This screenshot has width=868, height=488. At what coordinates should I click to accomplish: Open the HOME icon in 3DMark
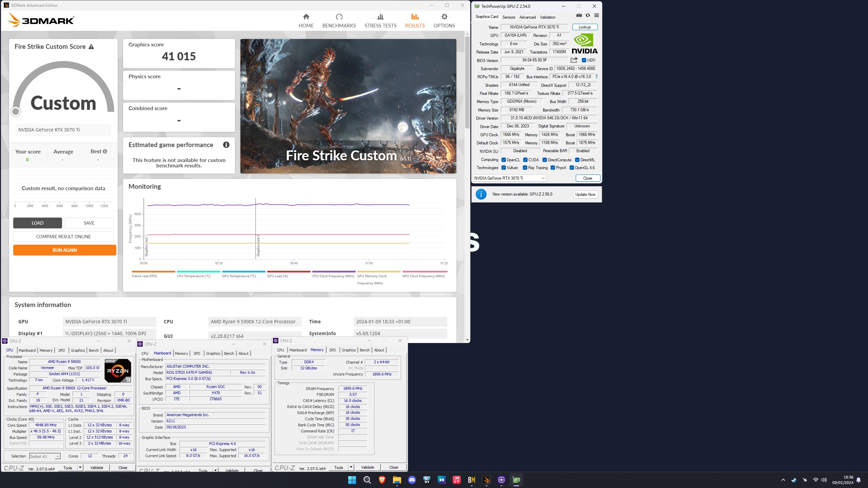point(306,17)
